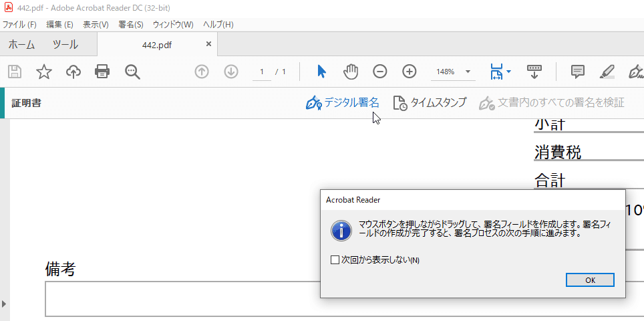This screenshot has height=321, width=644.
Task: Select the arrow selection tool
Action: point(321,72)
